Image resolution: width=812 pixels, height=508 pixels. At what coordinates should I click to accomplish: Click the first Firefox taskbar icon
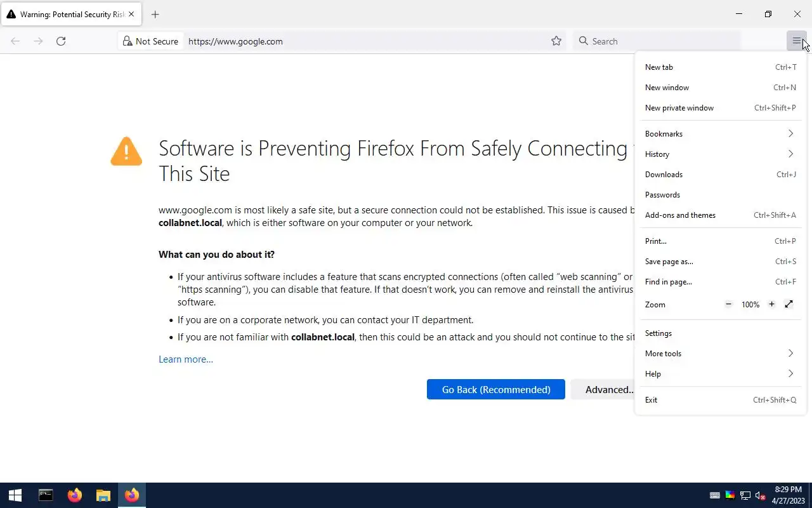(x=74, y=495)
